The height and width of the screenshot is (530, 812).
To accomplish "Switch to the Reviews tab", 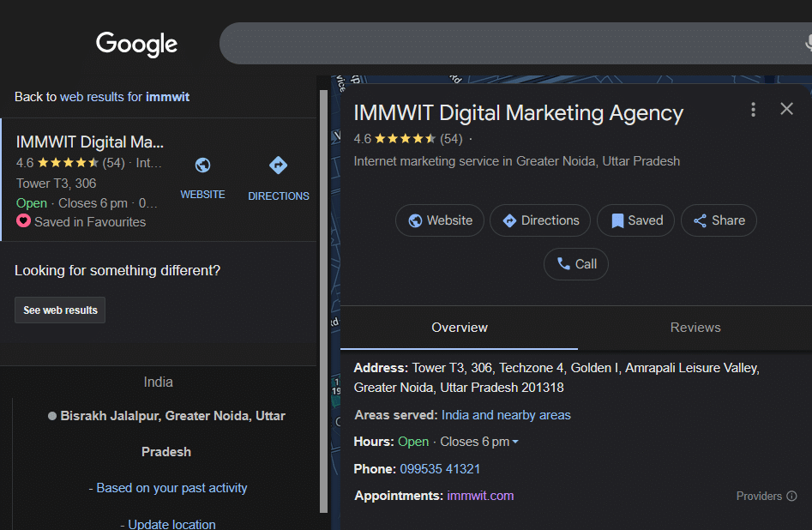I will pos(695,328).
